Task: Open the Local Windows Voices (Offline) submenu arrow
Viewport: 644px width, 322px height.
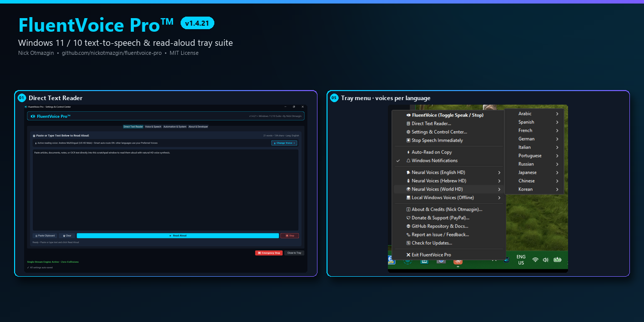Action: pyautogui.click(x=499, y=198)
